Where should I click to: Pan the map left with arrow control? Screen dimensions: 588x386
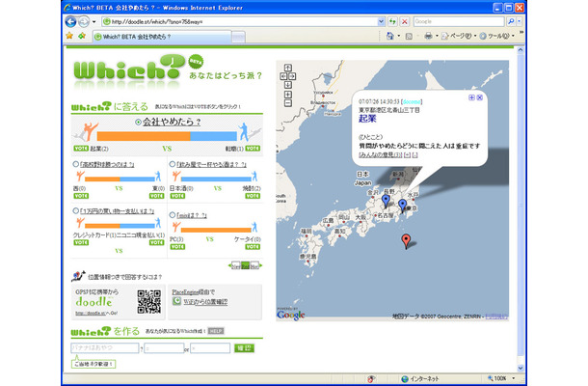(x=283, y=76)
